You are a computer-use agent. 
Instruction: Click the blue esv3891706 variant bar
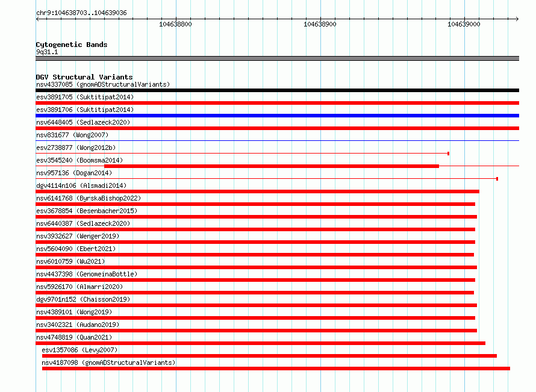(277, 116)
